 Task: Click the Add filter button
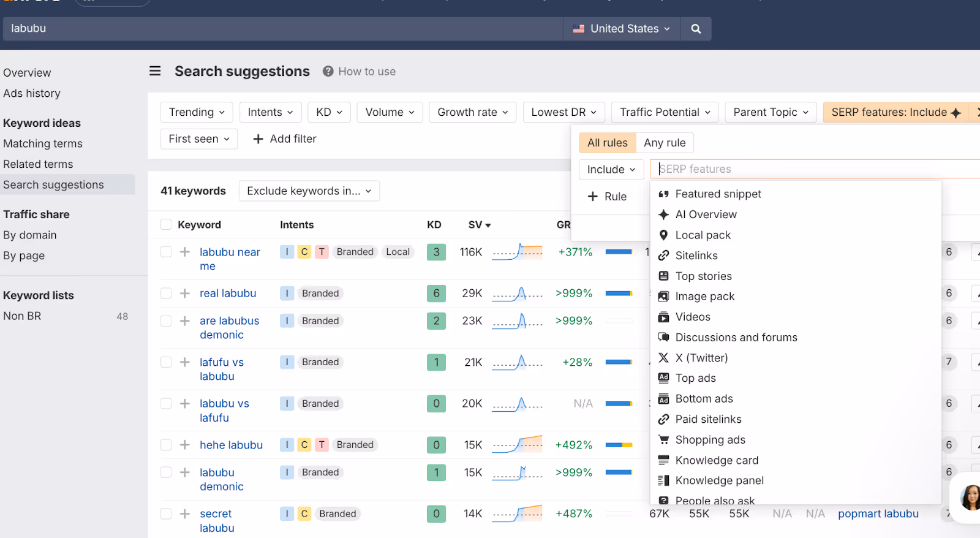(x=285, y=139)
